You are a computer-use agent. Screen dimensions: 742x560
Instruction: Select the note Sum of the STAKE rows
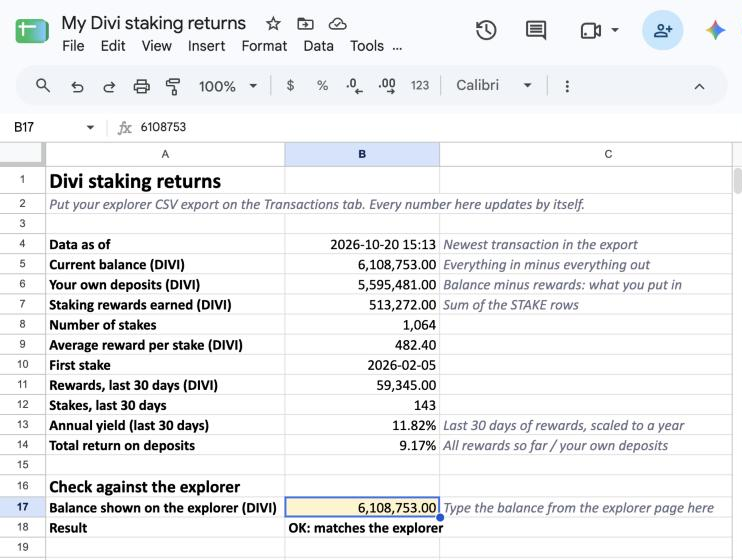click(x=585, y=304)
